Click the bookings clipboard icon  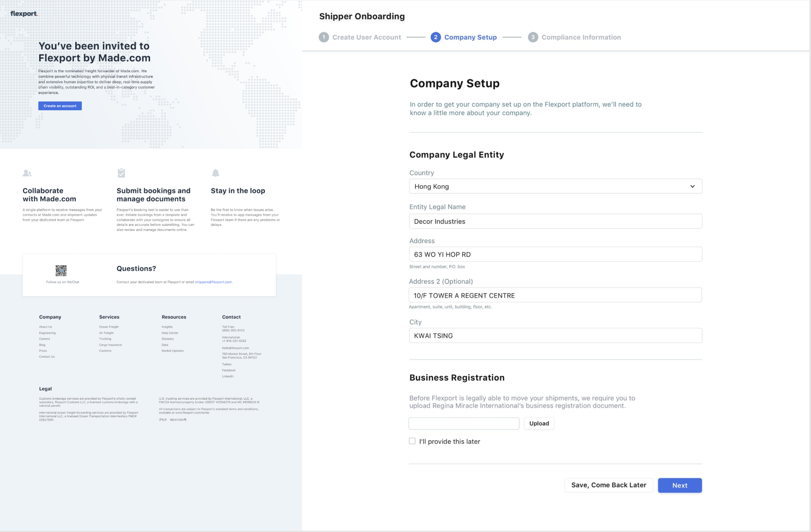tap(121, 173)
